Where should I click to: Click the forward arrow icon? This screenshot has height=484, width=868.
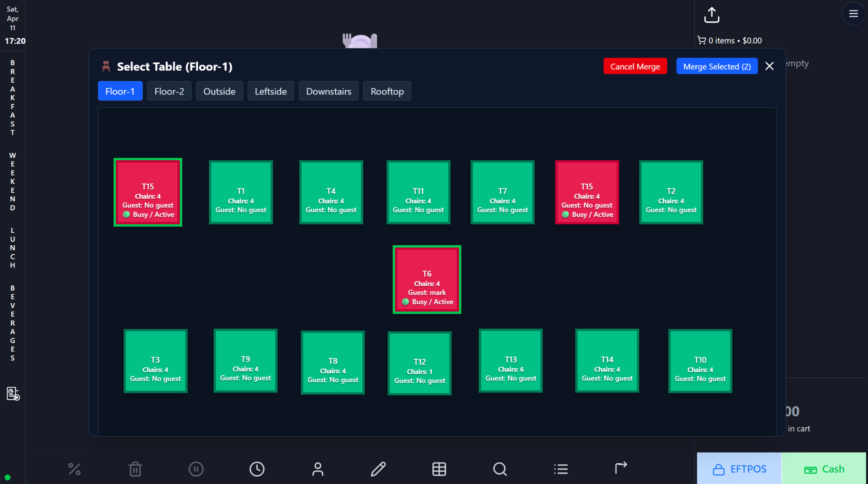(x=621, y=468)
